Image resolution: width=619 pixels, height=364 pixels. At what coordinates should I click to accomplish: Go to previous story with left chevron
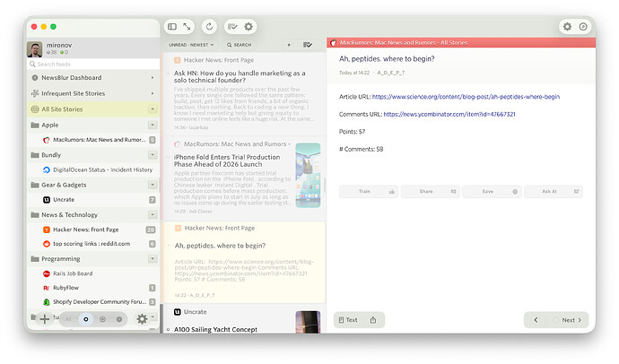[536, 320]
